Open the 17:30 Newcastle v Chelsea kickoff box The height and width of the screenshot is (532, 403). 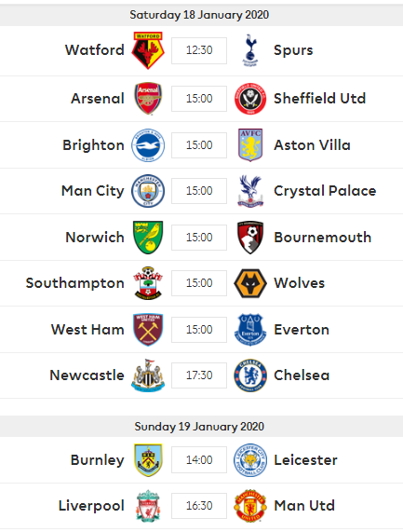pos(199,375)
